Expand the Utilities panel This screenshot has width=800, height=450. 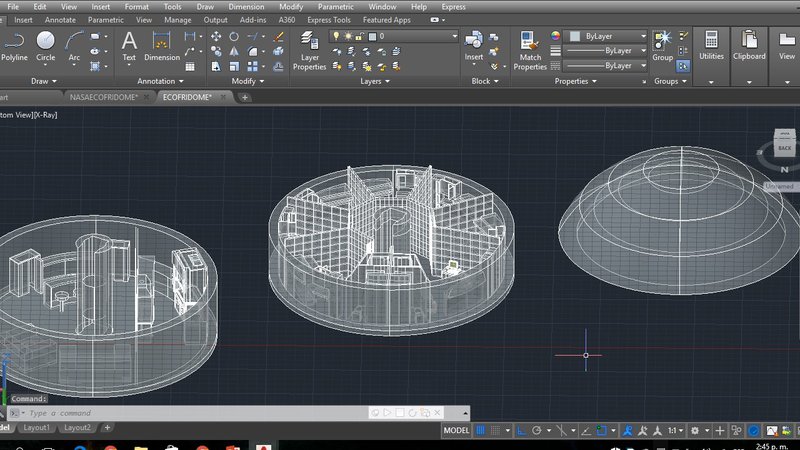pyautogui.click(x=711, y=47)
